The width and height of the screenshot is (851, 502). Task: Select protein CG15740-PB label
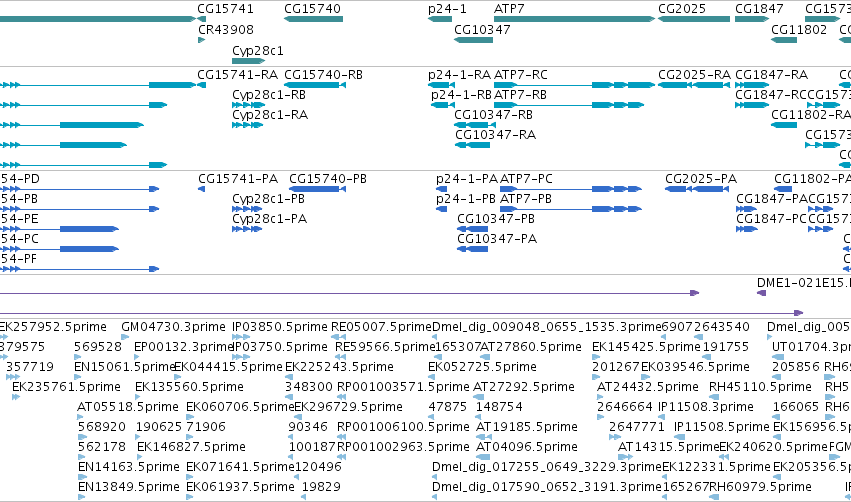pyautogui.click(x=328, y=179)
